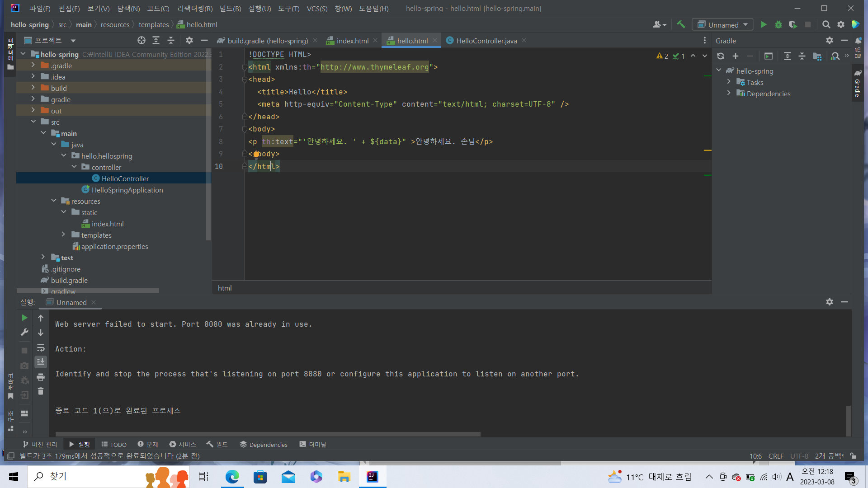Click CRLF line separator in status bar

(x=776, y=456)
